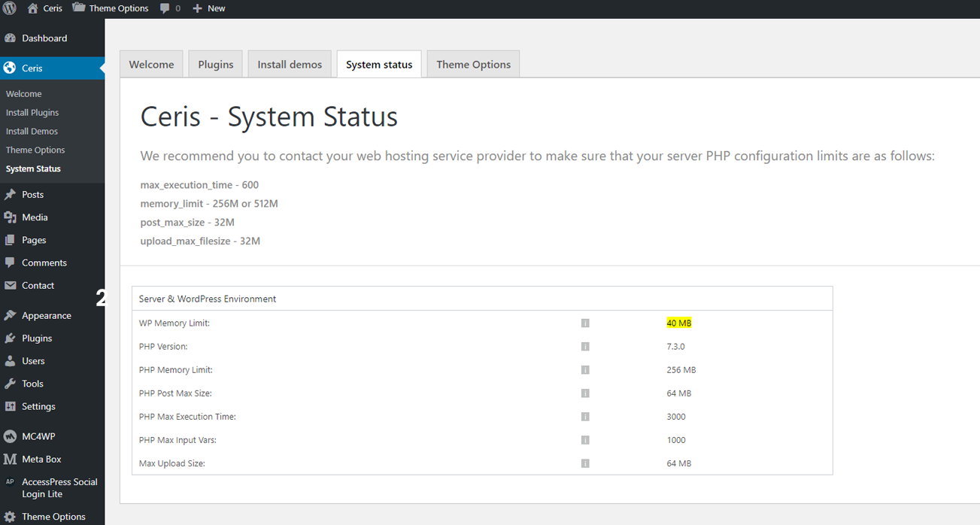Click the Theme Options folder icon in admin bar
980x525 pixels.
pyautogui.click(x=79, y=8)
